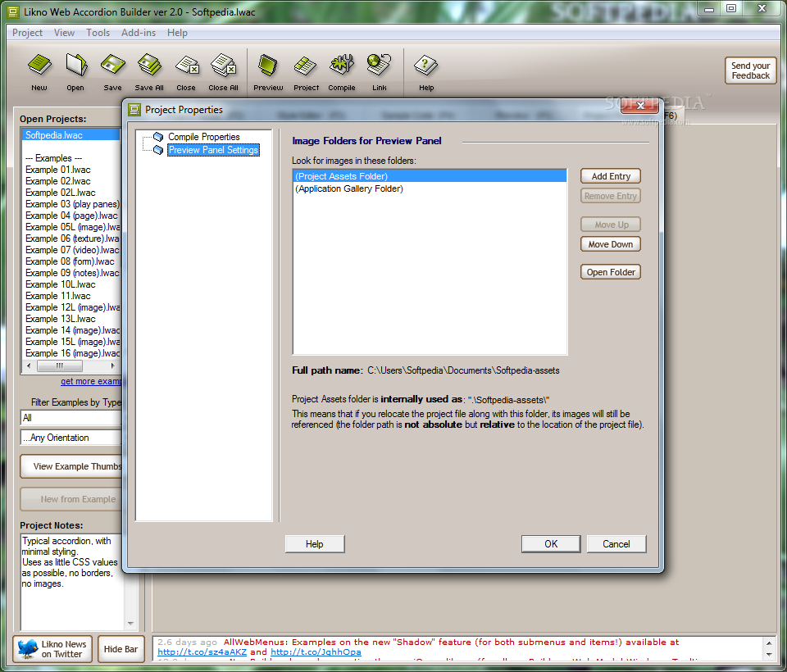Screen dimensions: 787x672
Task: Click the Move Down button
Action: (610, 244)
